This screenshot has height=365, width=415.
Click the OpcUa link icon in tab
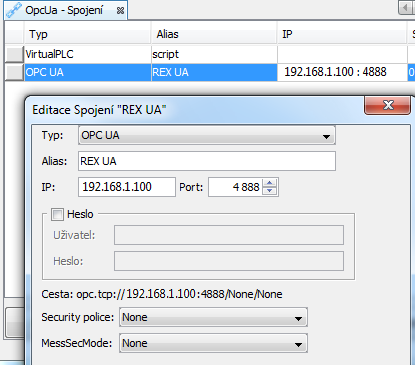pyautogui.click(x=14, y=10)
